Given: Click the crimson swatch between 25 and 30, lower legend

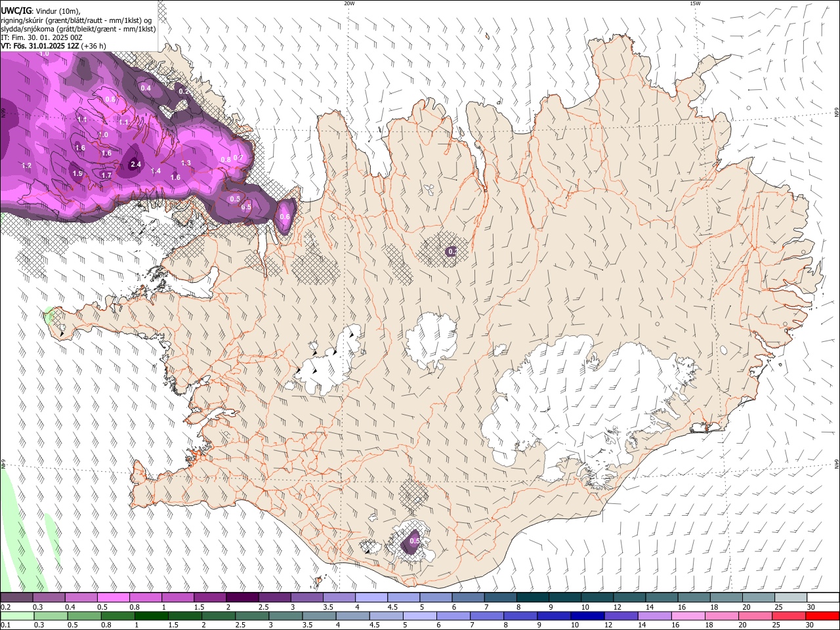Looking at the screenshot, I should click(x=788, y=616).
